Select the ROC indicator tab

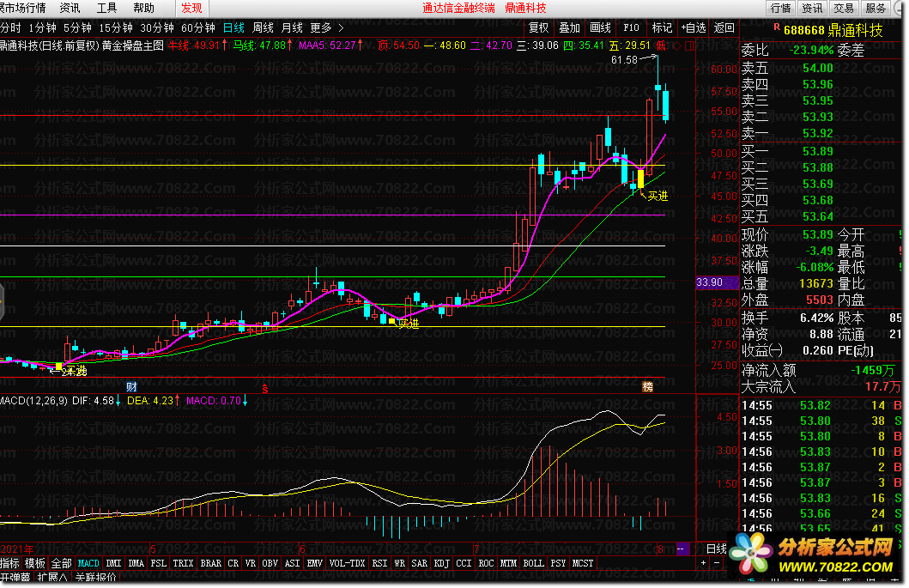(x=486, y=563)
